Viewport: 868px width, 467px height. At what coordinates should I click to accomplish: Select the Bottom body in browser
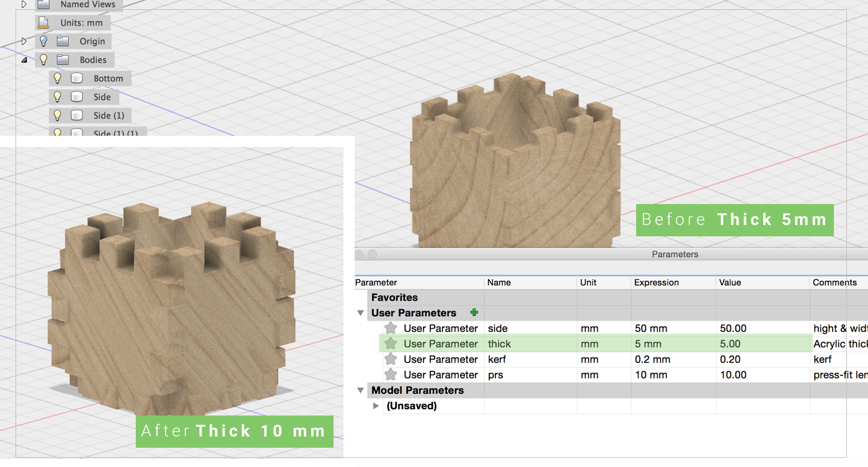[x=108, y=79]
